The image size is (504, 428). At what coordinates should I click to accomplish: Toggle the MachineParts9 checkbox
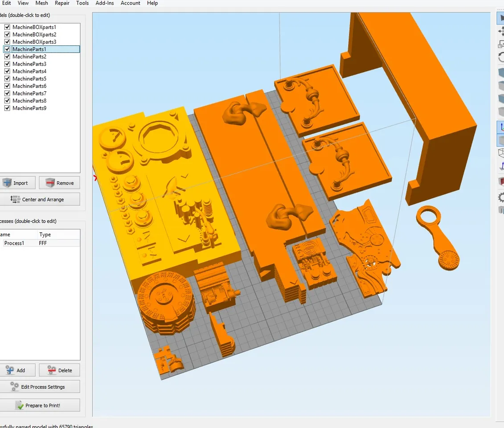pos(7,108)
